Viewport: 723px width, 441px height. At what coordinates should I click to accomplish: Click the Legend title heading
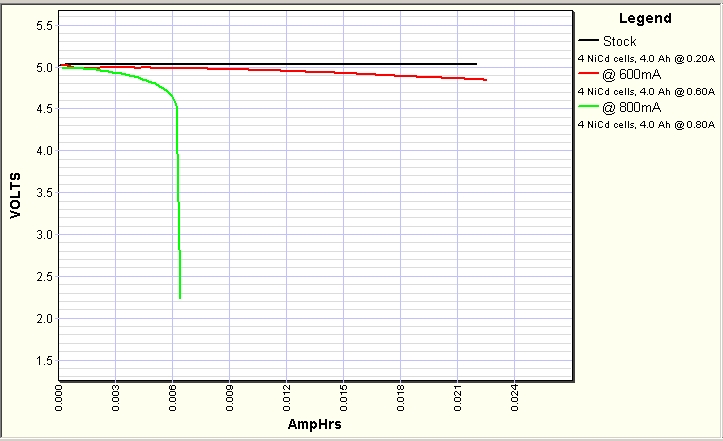[x=645, y=18]
